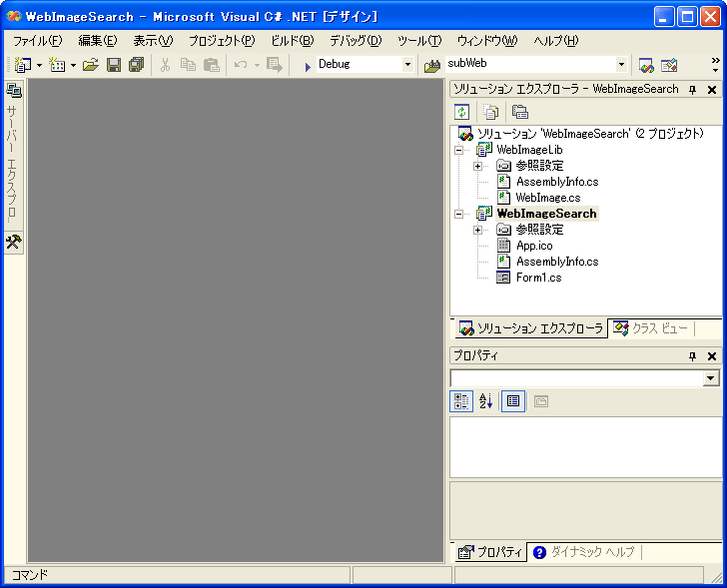Open the 表示(V) menu
The width and height of the screenshot is (727, 588).
[153, 41]
